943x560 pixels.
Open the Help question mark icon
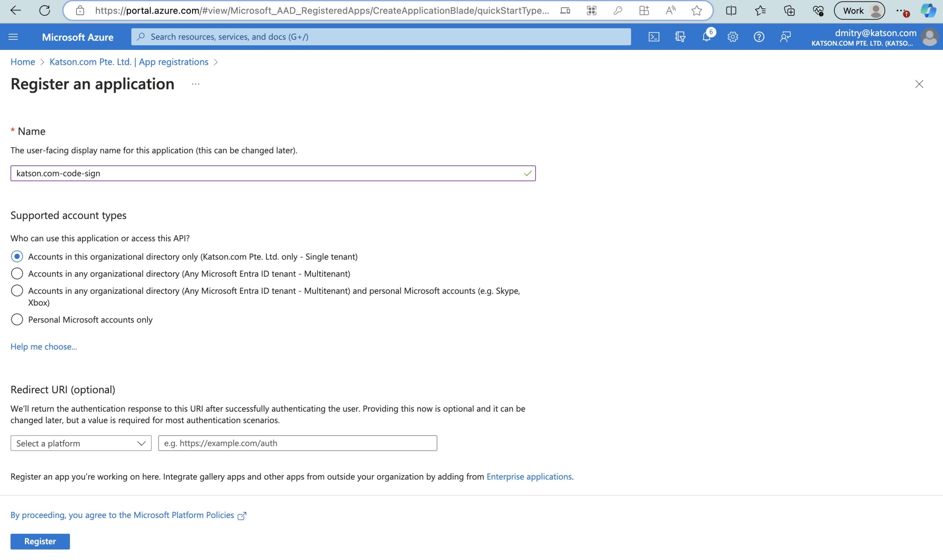pos(759,36)
